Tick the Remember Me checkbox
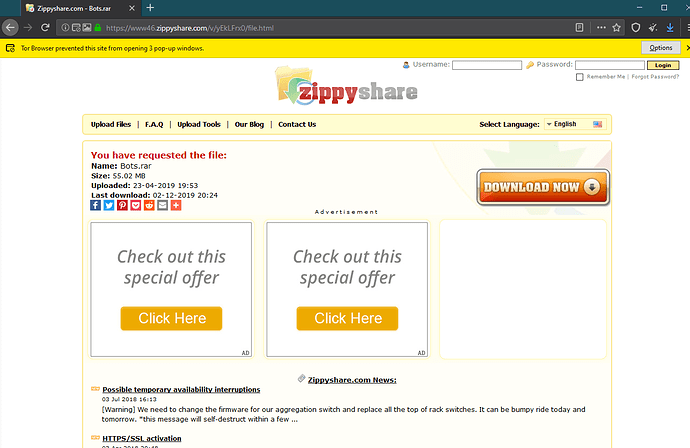The width and height of the screenshot is (690, 448). 580,77
